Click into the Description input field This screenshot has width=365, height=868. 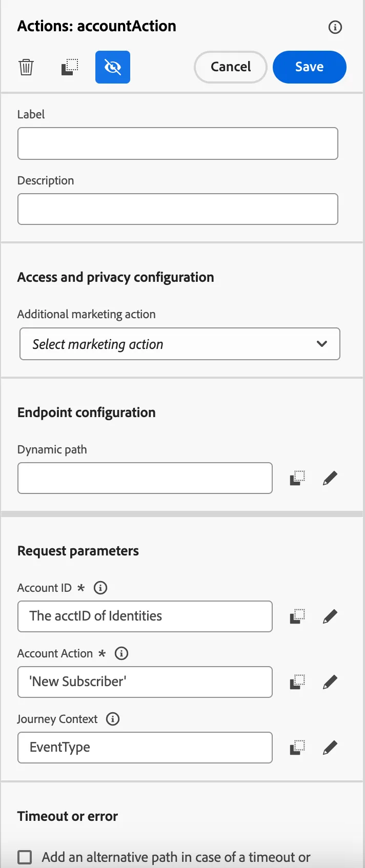pyautogui.click(x=178, y=209)
